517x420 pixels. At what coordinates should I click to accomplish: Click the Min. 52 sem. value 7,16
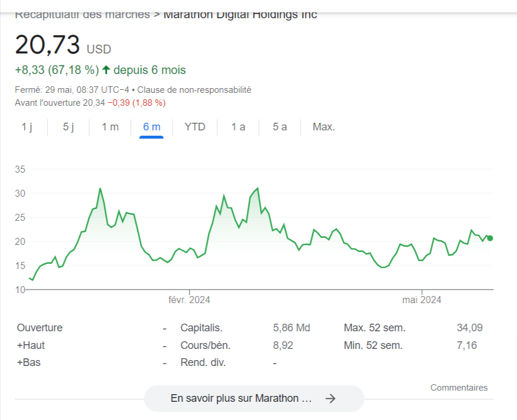tap(466, 345)
